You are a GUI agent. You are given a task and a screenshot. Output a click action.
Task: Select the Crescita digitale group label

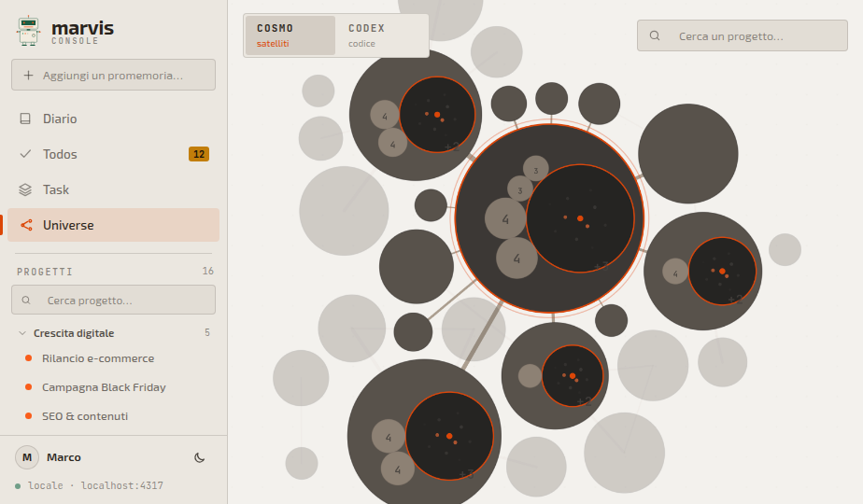pos(74,333)
